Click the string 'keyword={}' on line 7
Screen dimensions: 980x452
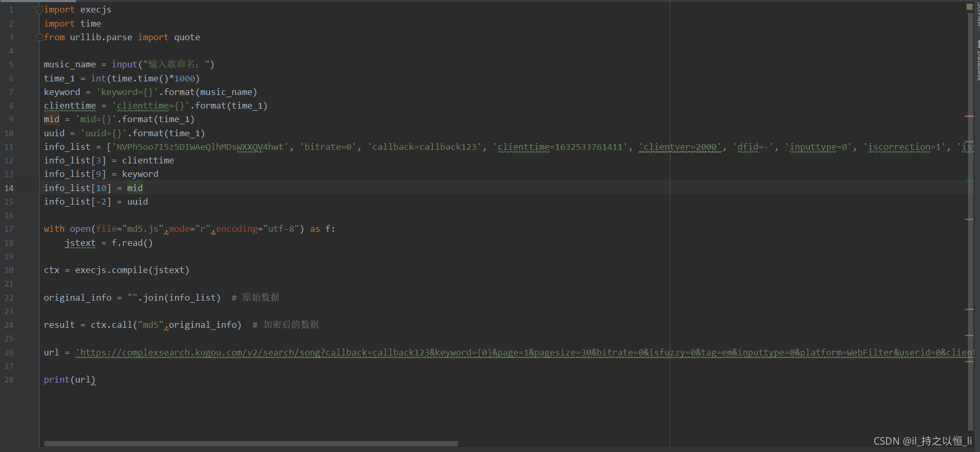(x=127, y=92)
